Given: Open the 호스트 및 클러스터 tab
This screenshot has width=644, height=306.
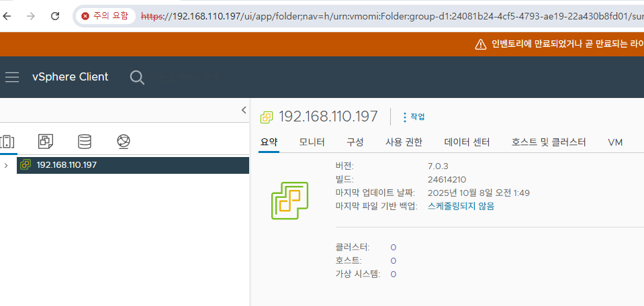Looking at the screenshot, I should pyautogui.click(x=549, y=142).
